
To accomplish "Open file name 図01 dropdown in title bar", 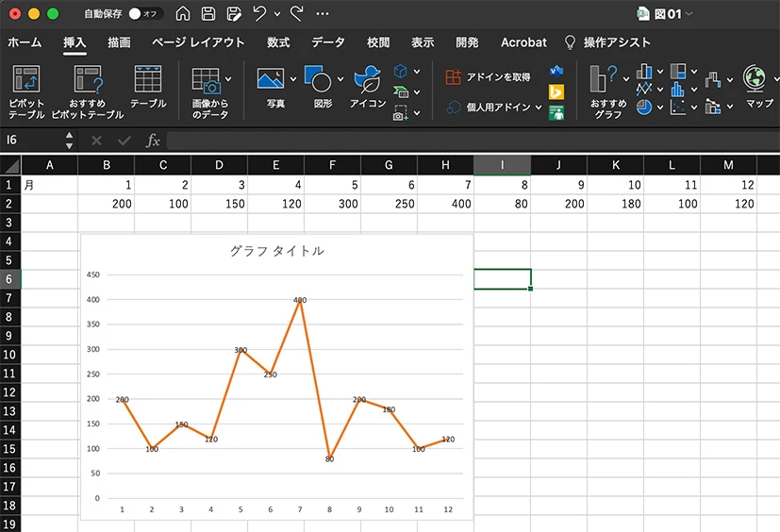I will (x=689, y=14).
